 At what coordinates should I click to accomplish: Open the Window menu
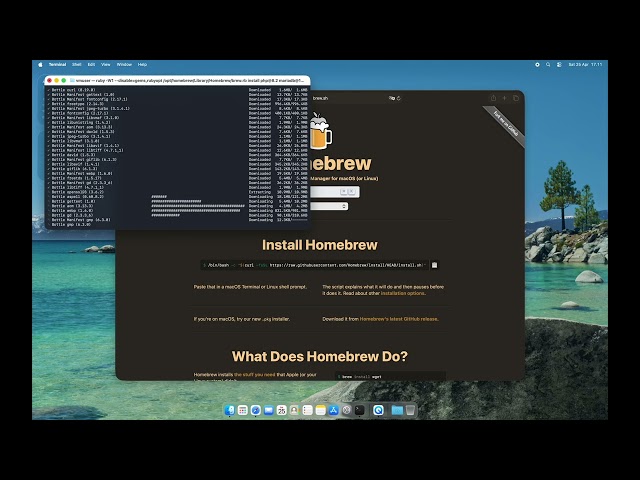[124, 64]
